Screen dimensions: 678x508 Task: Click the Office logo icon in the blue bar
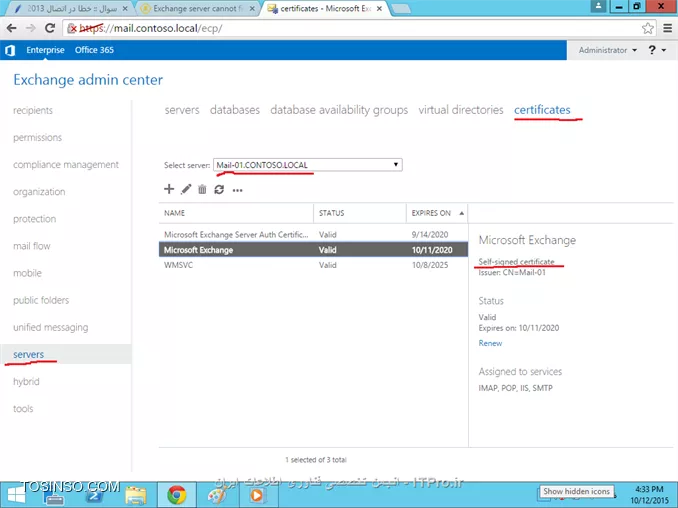10,51
